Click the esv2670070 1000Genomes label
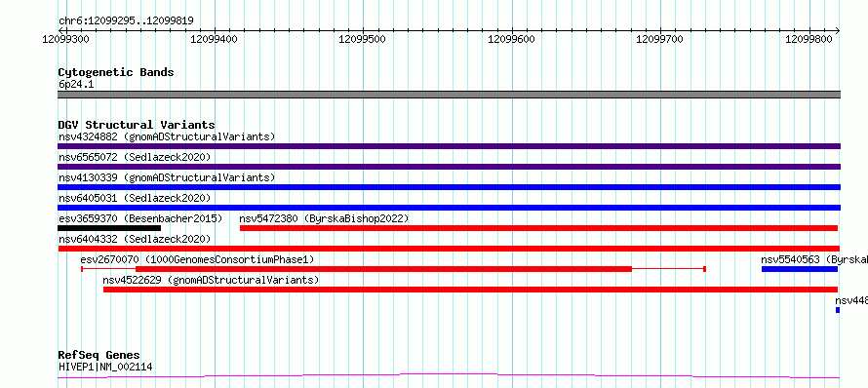 tap(197, 259)
